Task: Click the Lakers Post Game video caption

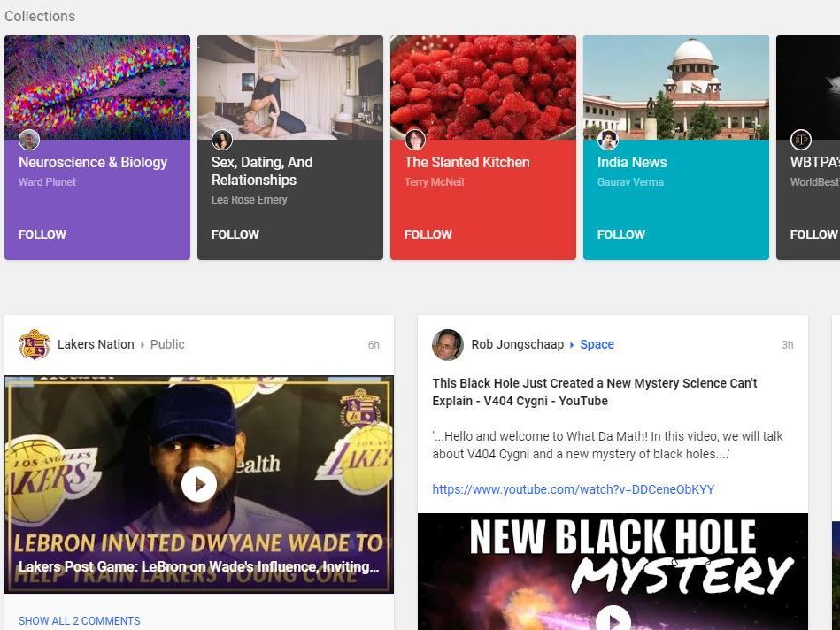Action: 199,567
